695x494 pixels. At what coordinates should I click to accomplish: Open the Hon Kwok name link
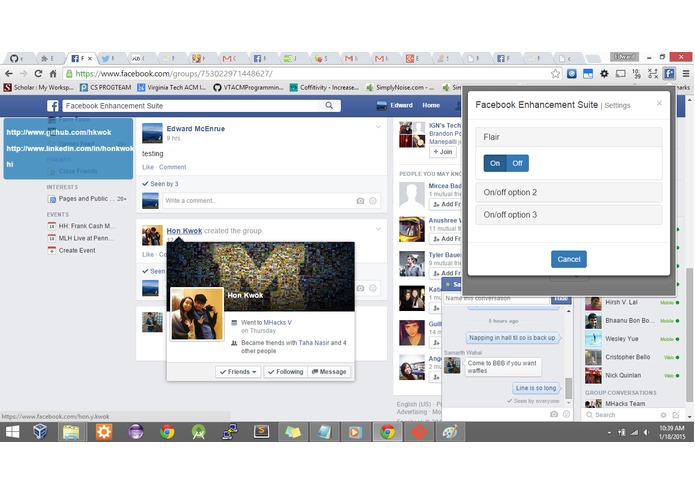coord(184,230)
